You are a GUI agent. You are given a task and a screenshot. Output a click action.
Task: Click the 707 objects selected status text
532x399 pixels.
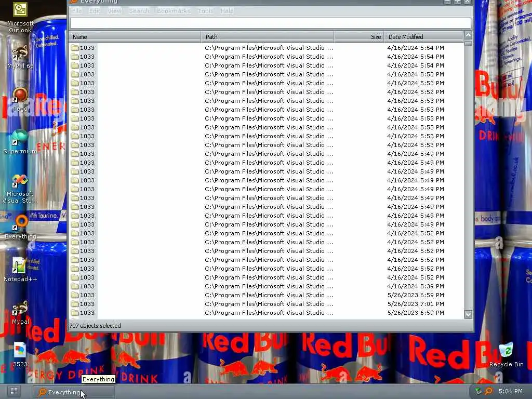(x=95, y=326)
